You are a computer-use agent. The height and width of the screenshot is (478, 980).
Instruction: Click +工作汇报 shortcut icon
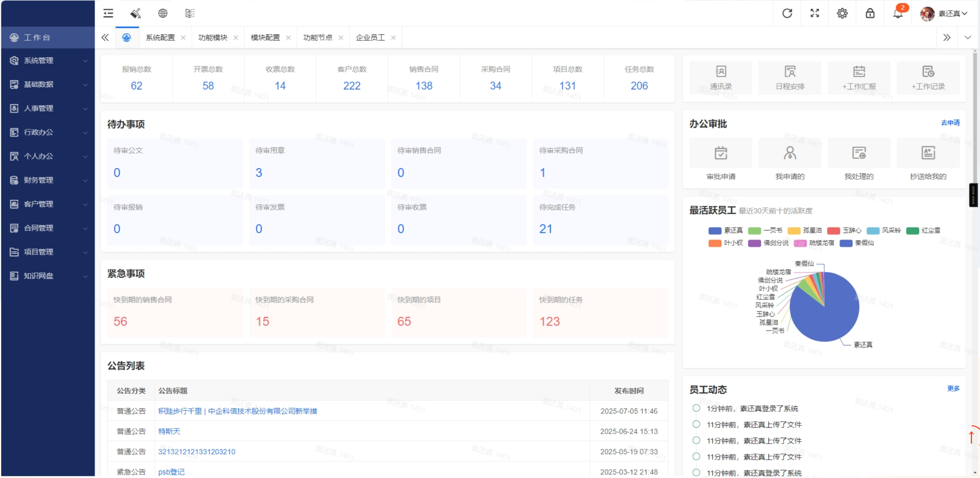point(859,78)
